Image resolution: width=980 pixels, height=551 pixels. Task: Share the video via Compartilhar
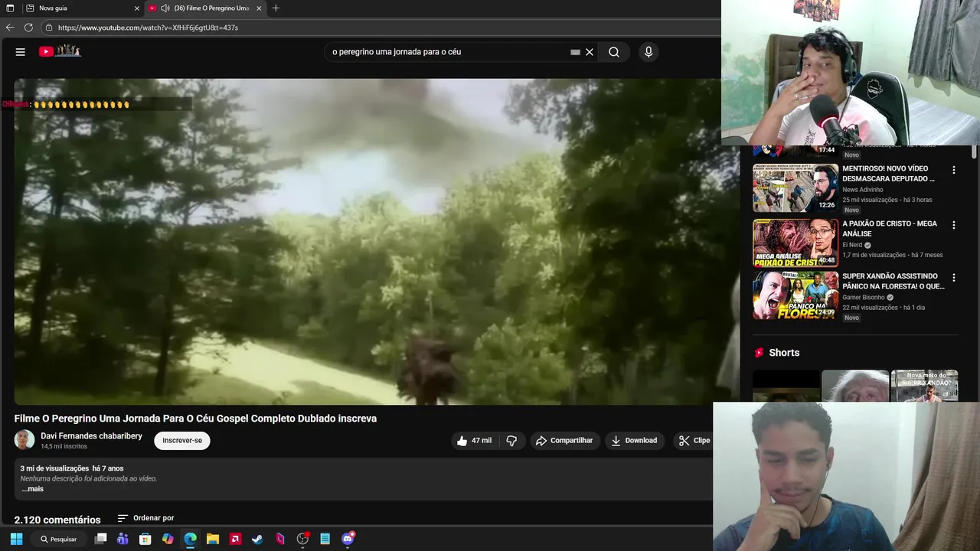tap(564, 441)
